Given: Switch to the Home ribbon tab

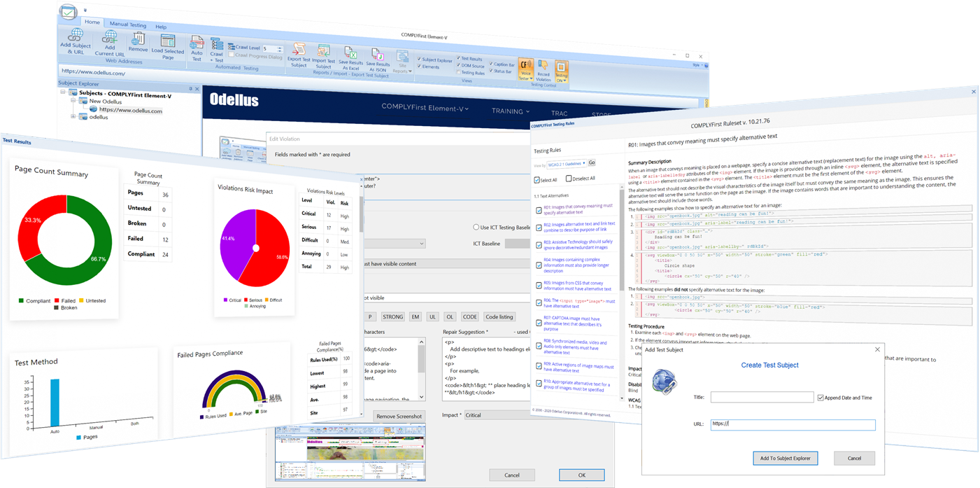Looking at the screenshot, I should (x=92, y=22).
